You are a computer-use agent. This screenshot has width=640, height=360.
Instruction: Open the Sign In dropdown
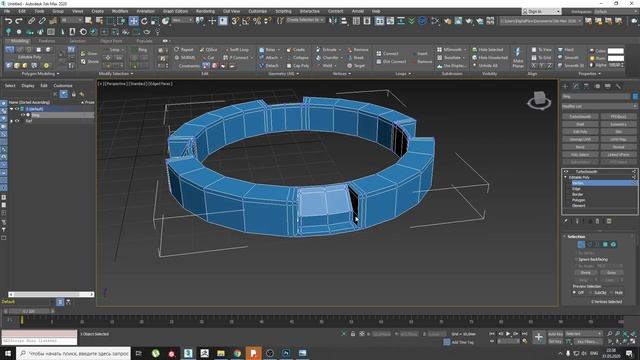click(x=541, y=11)
